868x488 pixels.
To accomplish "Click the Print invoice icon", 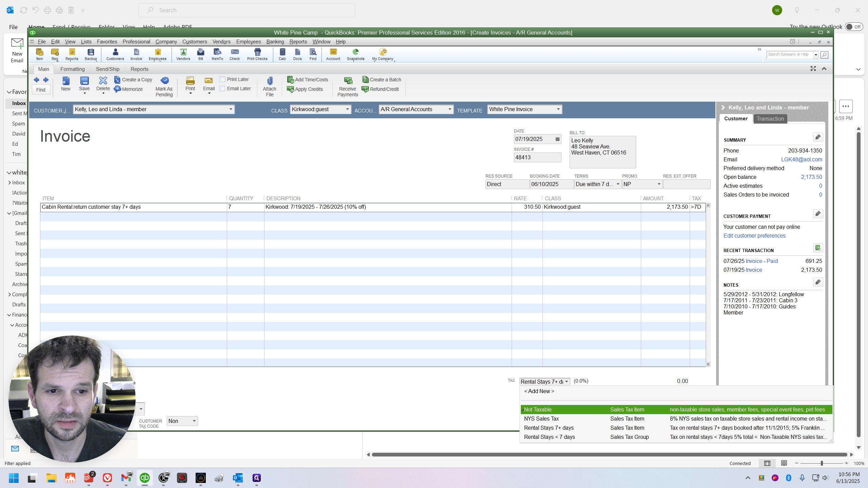I will pyautogui.click(x=190, y=84).
